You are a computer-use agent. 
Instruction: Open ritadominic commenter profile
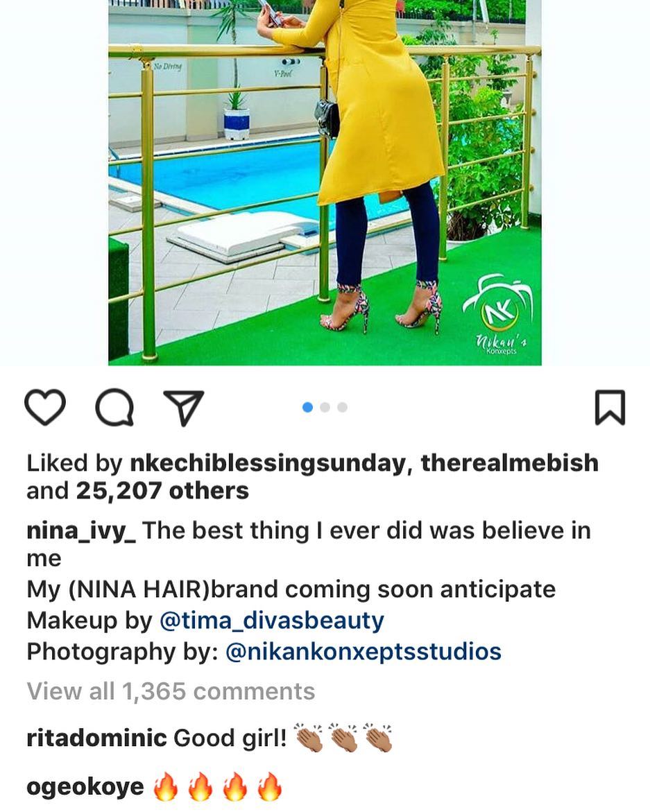click(x=97, y=738)
